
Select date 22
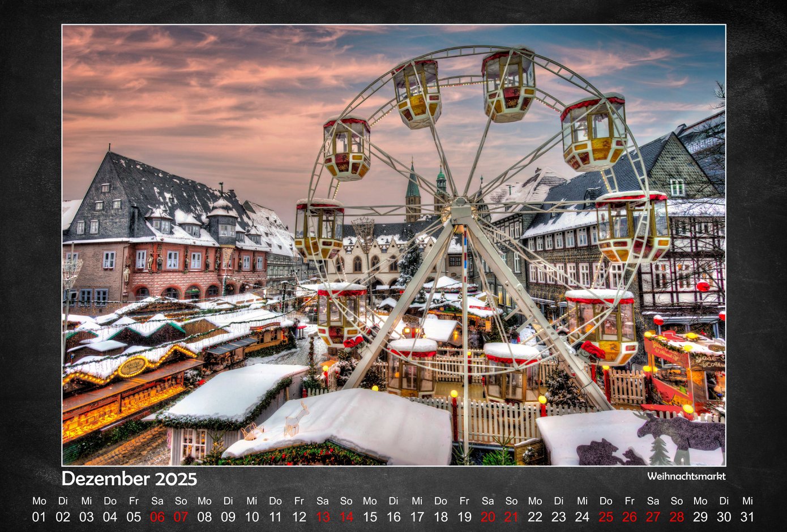pyautogui.click(x=535, y=517)
